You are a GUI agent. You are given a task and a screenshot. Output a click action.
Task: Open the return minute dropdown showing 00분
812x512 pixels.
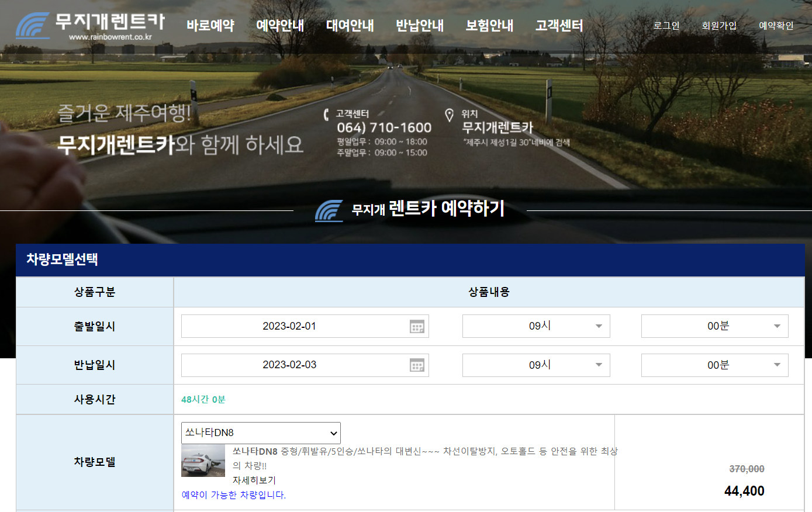[x=714, y=365]
